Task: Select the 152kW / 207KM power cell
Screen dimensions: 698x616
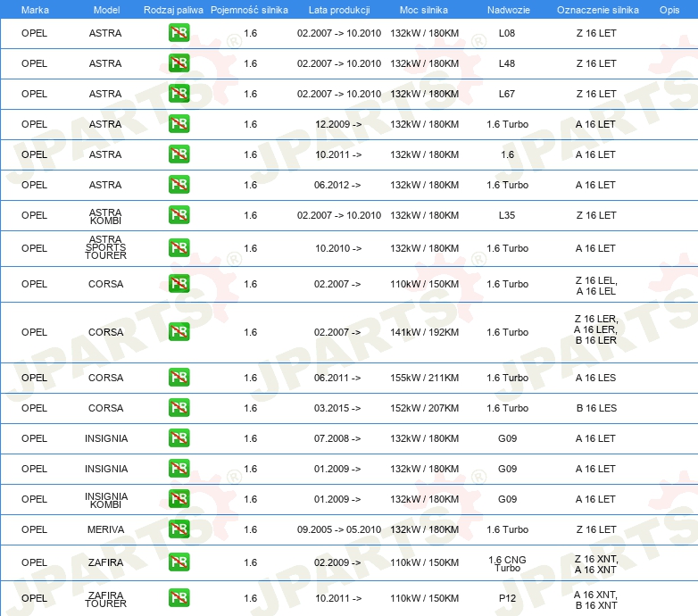Action: [x=424, y=408]
